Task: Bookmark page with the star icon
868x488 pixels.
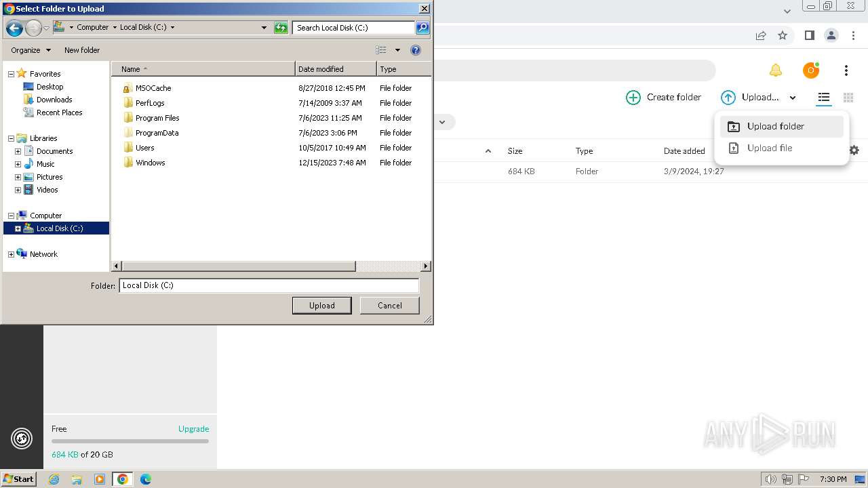Action: 783,35
